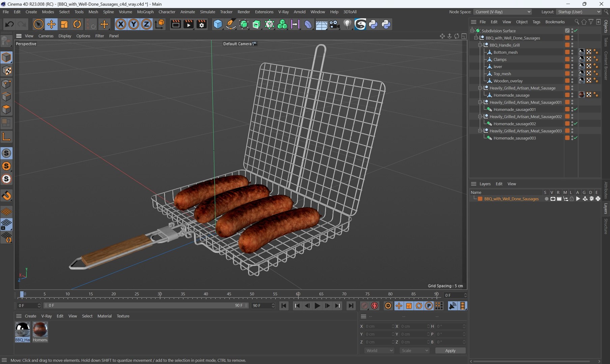610x364 pixels.
Task: Click the Render View clapperboard icon
Action: (176, 24)
